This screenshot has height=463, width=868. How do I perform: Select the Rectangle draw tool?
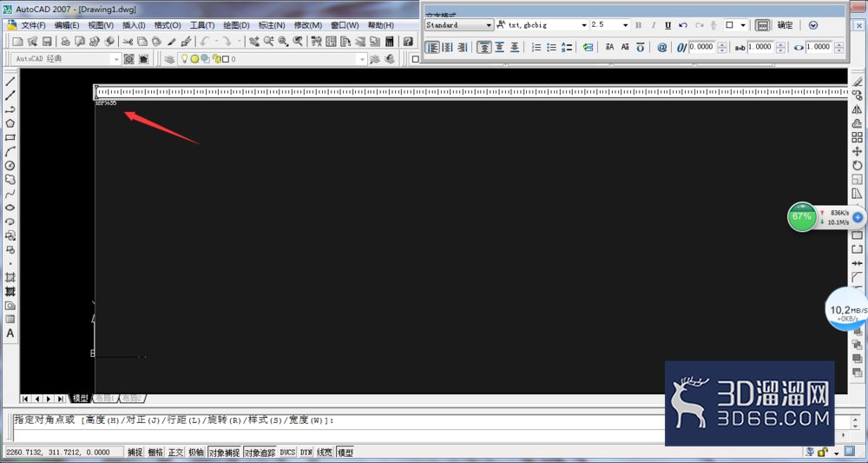click(10, 137)
